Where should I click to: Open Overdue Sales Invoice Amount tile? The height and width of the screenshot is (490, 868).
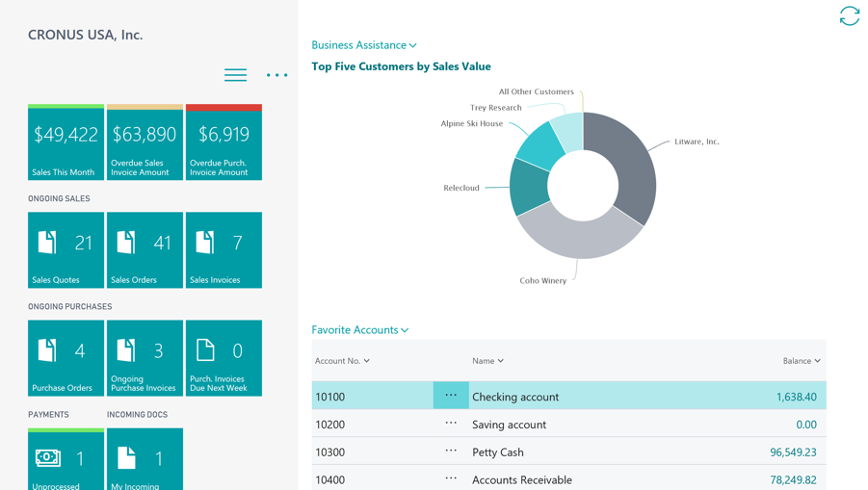pos(145,142)
